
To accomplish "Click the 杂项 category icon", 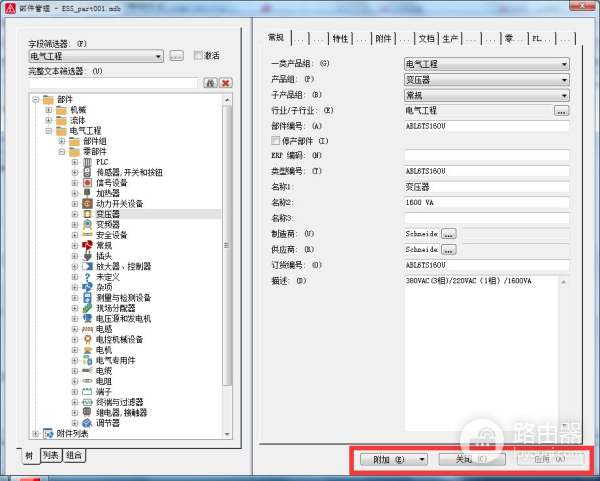I will pyautogui.click(x=87, y=287).
